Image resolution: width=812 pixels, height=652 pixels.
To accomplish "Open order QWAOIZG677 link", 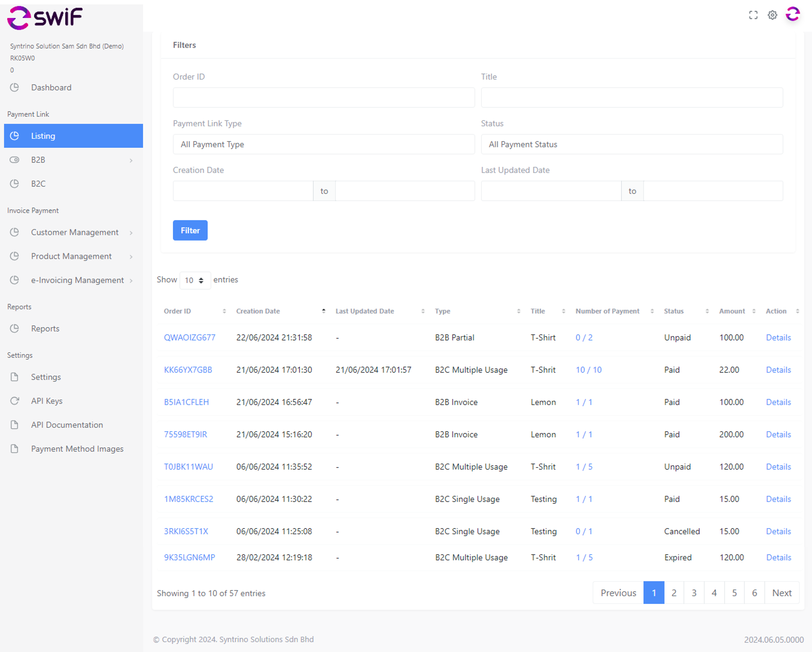I will tap(189, 338).
